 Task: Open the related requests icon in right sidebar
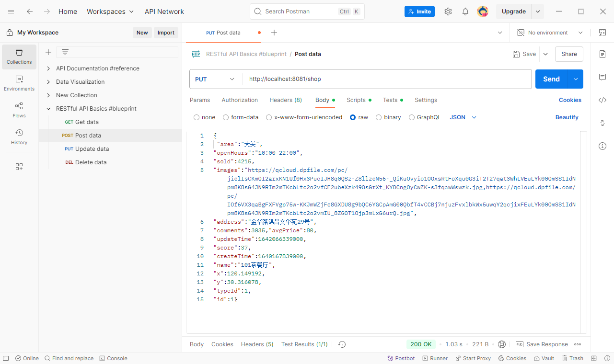point(602,123)
